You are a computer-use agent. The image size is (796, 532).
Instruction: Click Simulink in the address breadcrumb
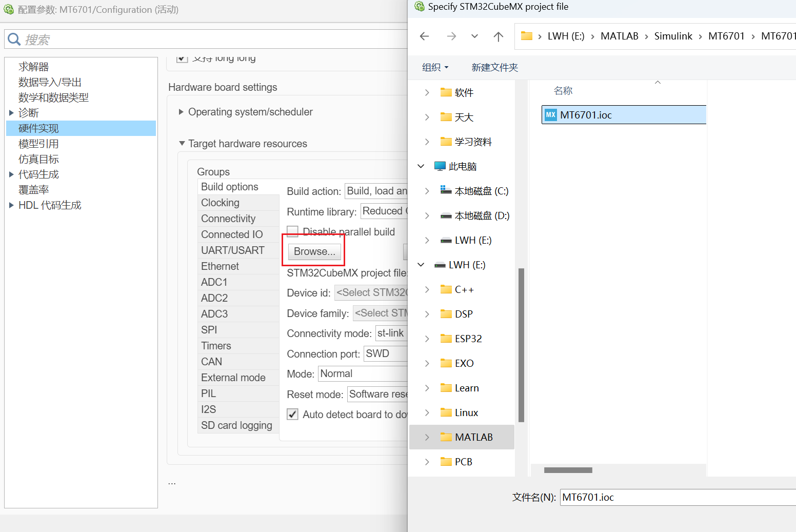pos(673,36)
